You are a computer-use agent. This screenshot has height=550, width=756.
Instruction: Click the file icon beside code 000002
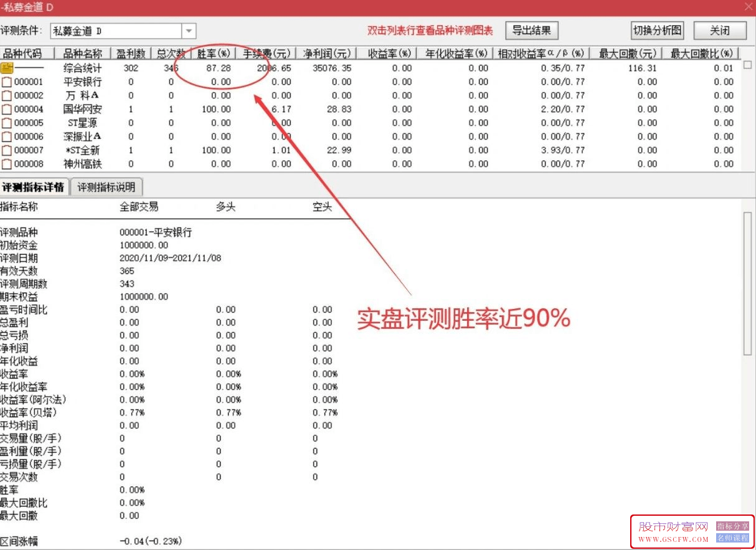tap(6, 95)
